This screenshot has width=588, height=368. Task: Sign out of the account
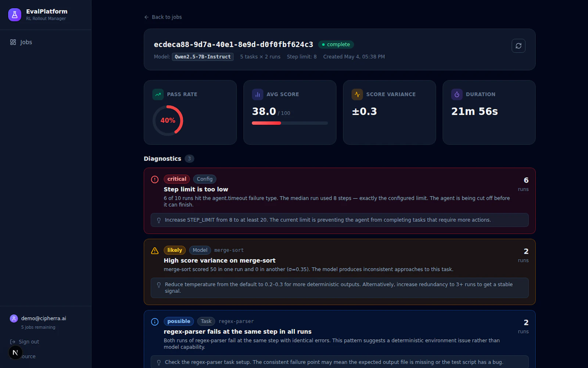pyautogui.click(x=25, y=342)
